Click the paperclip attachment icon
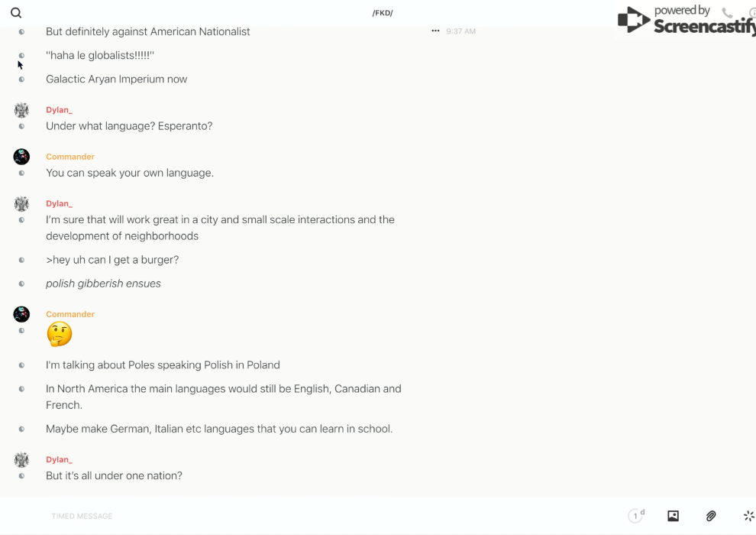 click(x=711, y=516)
